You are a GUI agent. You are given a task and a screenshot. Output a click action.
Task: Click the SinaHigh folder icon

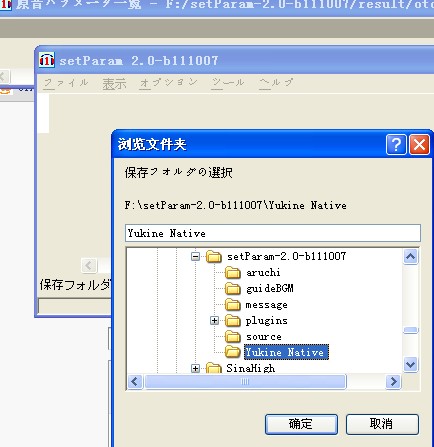(x=214, y=368)
